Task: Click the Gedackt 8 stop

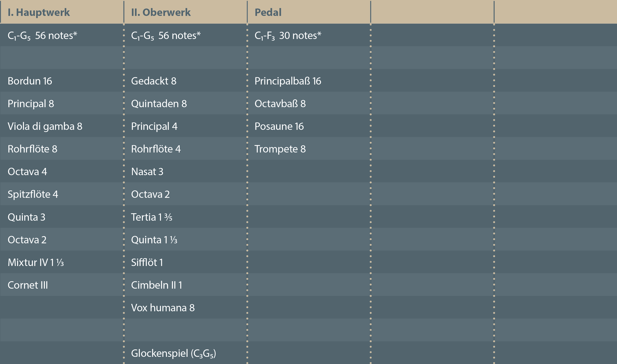Action: coord(154,81)
